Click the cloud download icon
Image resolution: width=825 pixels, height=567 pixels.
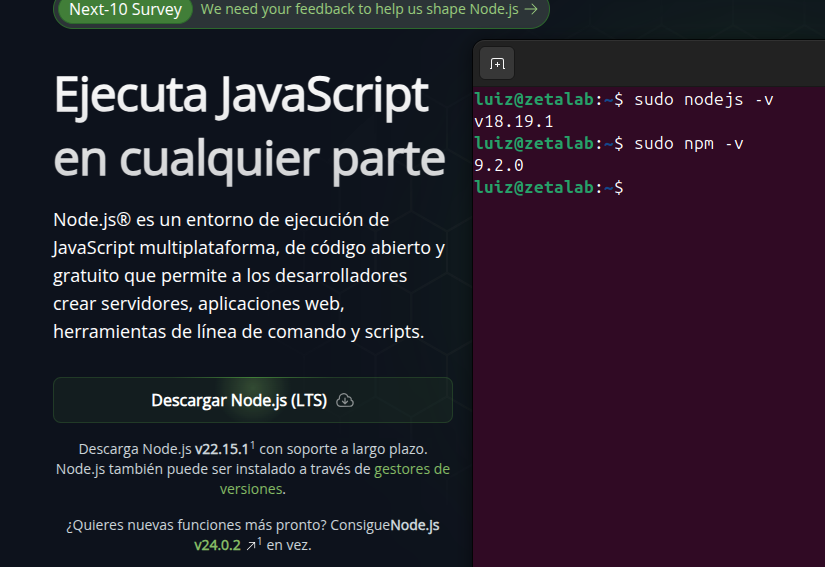tap(345, 400)
